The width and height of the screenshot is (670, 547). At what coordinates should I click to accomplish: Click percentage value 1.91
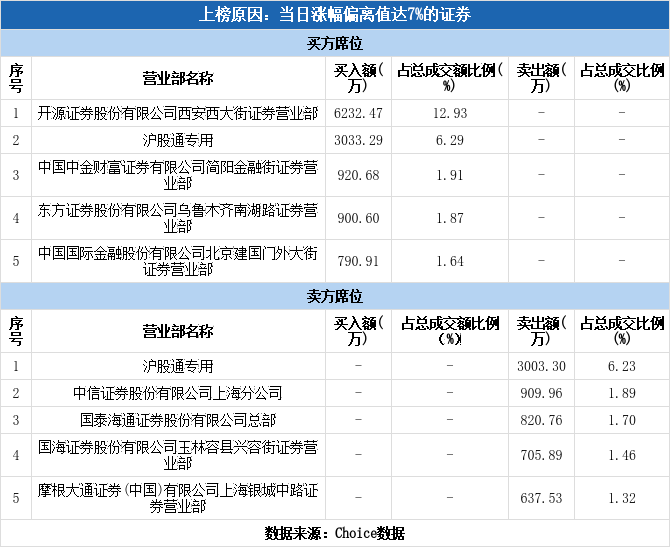coord(450,175)
